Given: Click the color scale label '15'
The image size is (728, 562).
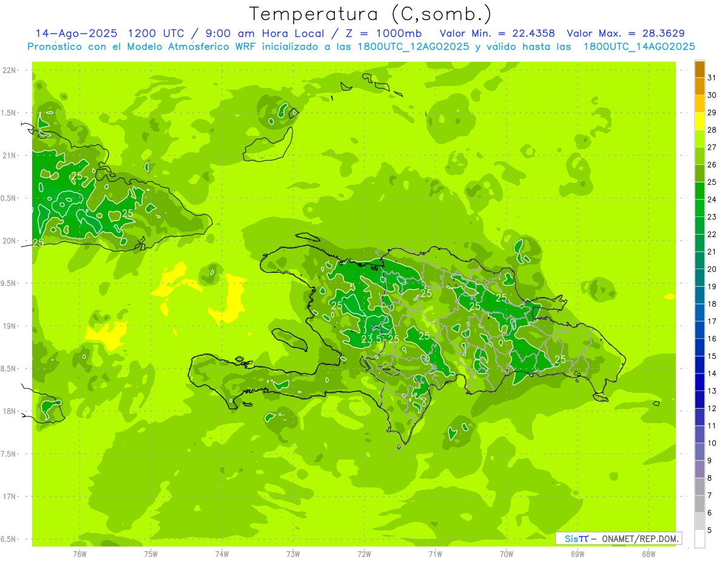Looking at the screenshot, I should point(712,356).
